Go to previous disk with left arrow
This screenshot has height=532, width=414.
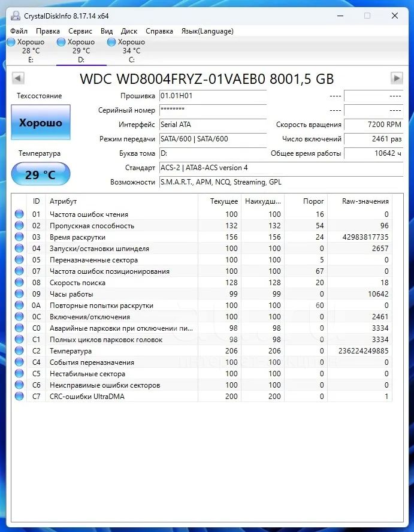(18, 78)
